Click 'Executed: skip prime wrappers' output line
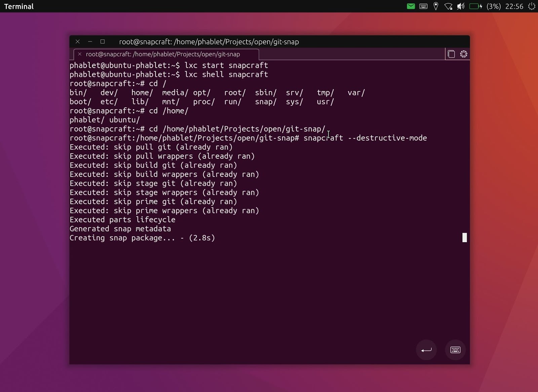This screenshot has width=538, height=392. click(164, 210)
